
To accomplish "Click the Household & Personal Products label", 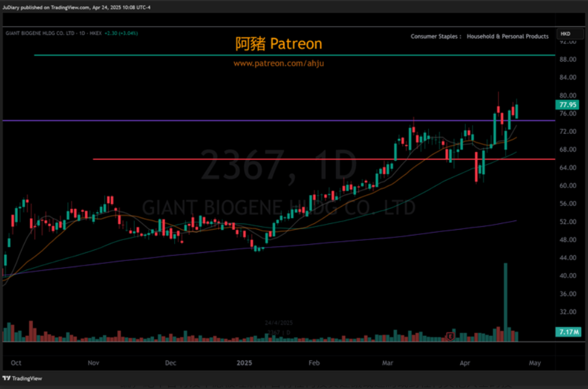I will (x=507, y=36).
